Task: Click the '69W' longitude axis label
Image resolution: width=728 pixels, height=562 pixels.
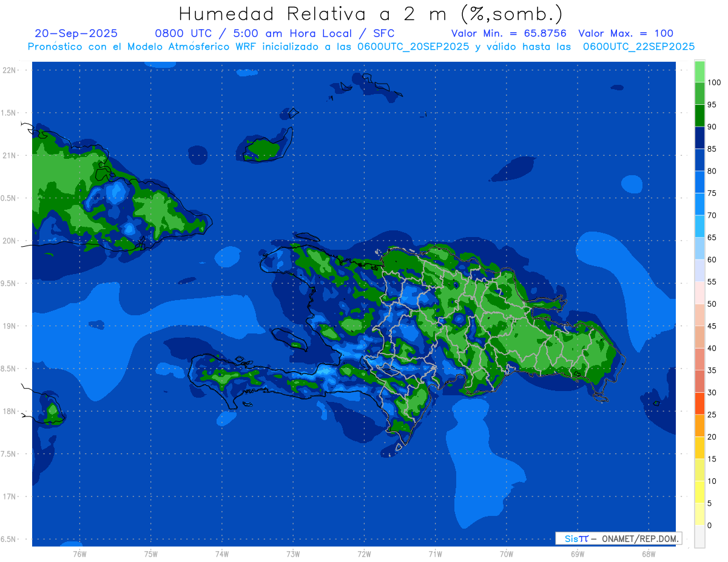Action: [578, 554]
